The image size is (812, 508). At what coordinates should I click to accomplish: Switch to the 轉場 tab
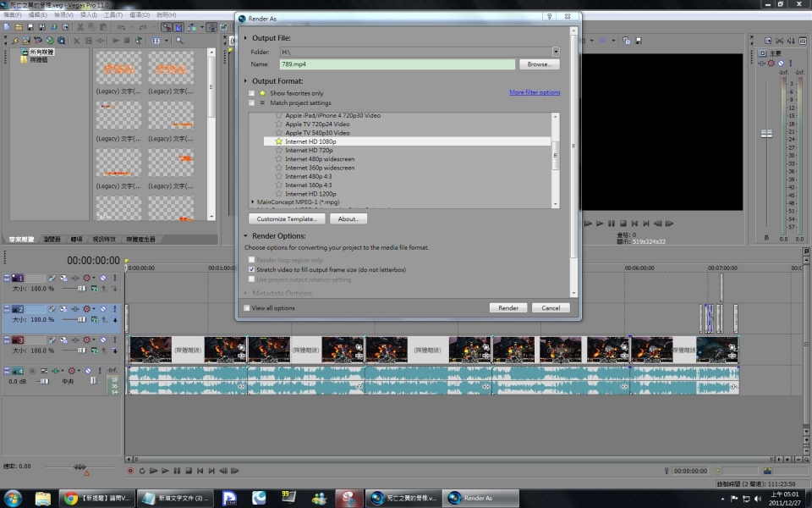[x=76, y=240]
